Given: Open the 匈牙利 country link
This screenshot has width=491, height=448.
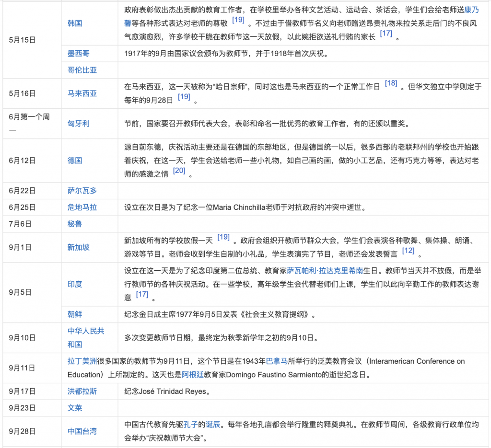Looking at the screenshot, I should coord(78,124).
